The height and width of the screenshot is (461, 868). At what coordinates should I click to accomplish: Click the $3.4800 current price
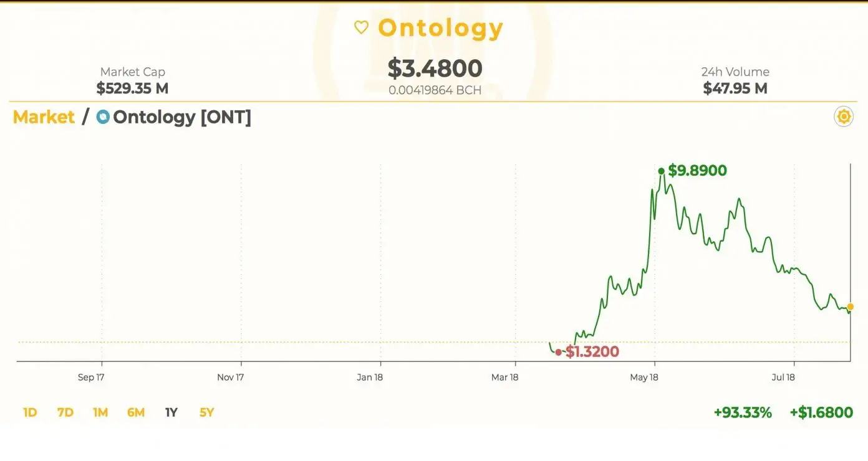pos(435,69)
